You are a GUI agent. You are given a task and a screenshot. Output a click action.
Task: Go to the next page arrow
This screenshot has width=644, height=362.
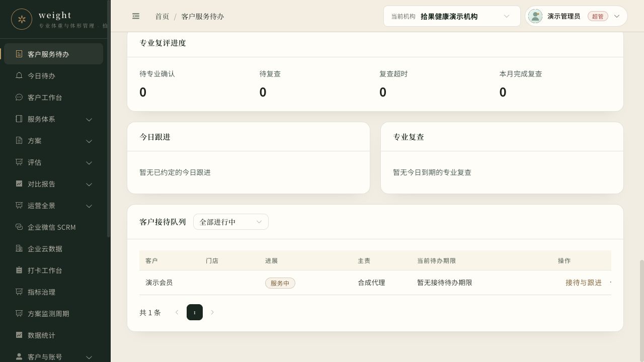[x=212, y=312]
